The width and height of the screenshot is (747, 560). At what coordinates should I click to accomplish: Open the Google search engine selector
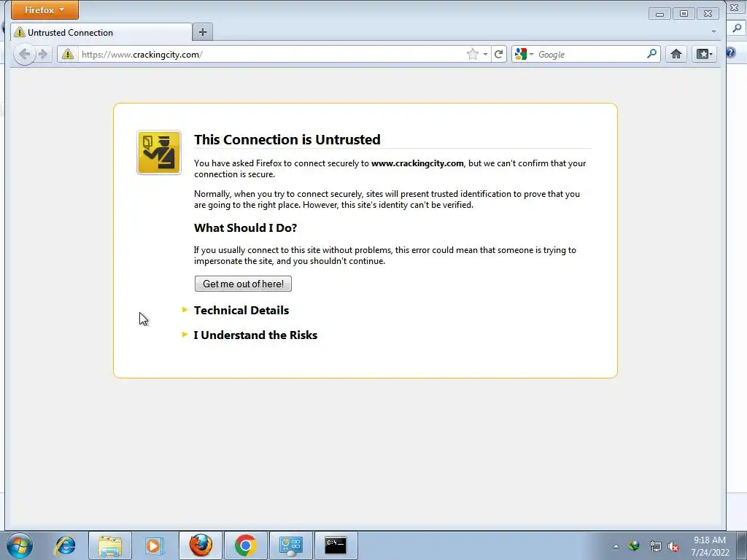tap(524, 54)
